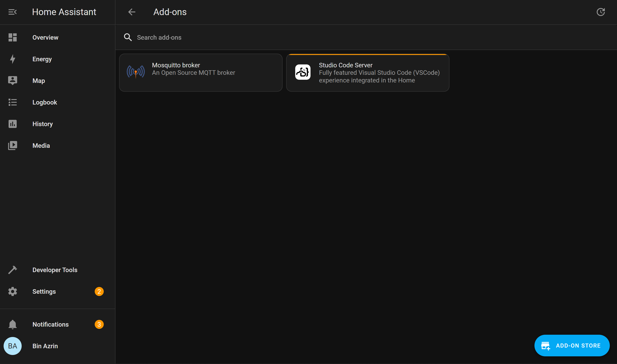Click the back arrow next to Add-ons
This screenshot has width=617, height=364.
[x=132, y=12]
